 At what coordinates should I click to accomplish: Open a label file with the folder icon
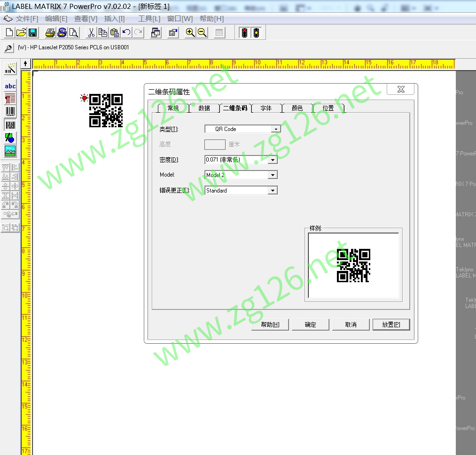(x=21, y=32)
